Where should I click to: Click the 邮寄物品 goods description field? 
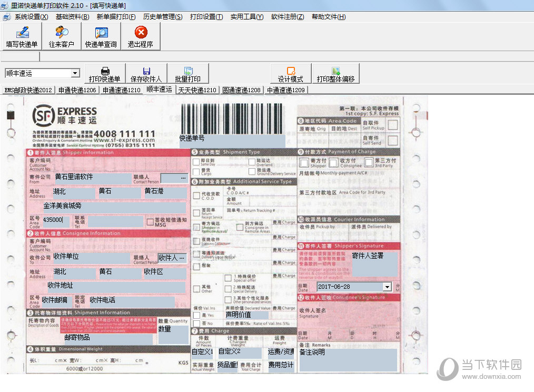(x=108, y=338)
